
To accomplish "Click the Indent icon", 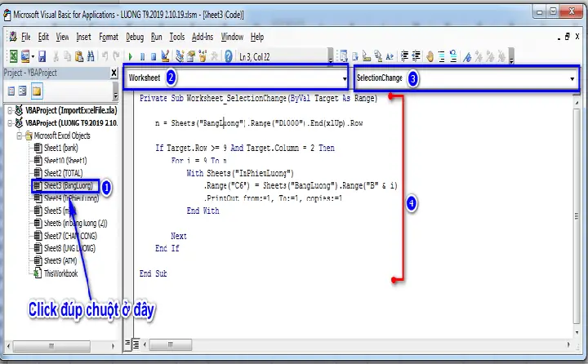I will 404,56.
